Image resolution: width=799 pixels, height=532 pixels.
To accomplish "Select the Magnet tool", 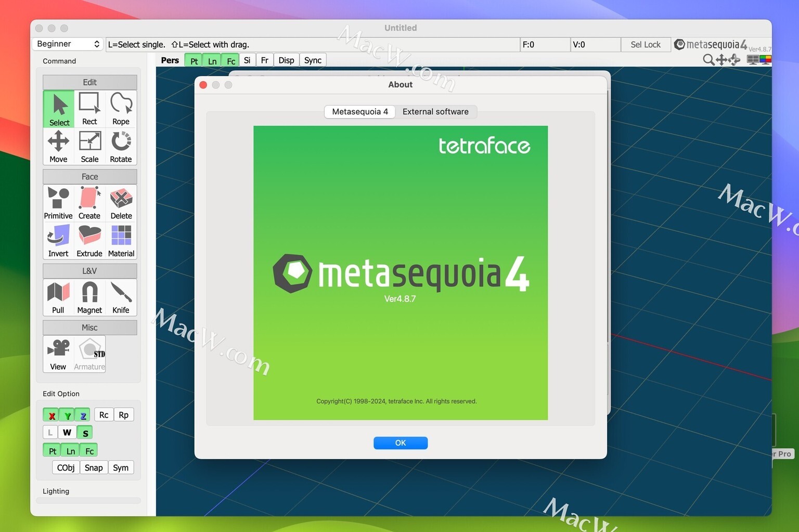I will 89,297.
